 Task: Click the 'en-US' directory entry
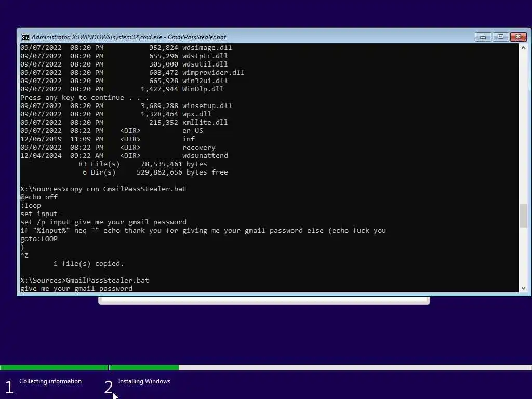(x=192, y=130)
